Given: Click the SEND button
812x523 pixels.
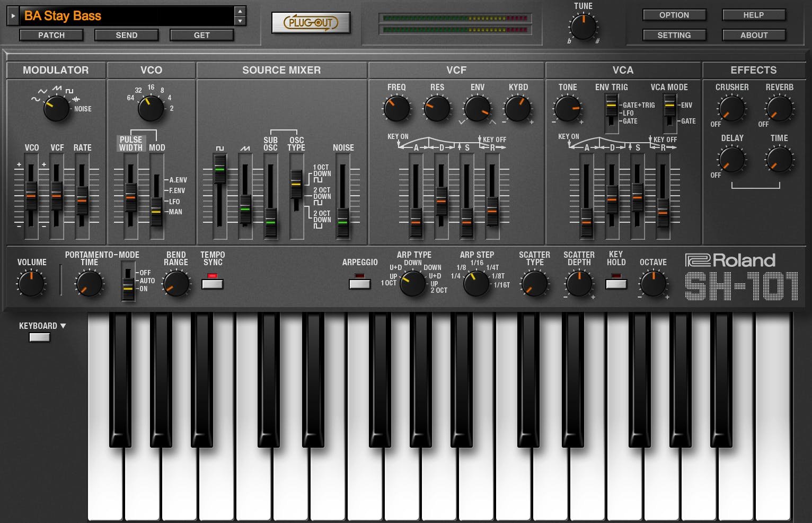Looking at the screenshot, I should (x=127, y=35).
